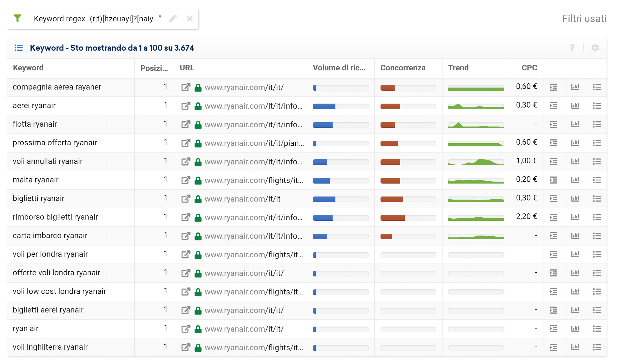This screenshot has width=617, height=364.
Task: Open list options for compagnia aerea rayaner
Action: pyautogui.click(x=597, y=87)
